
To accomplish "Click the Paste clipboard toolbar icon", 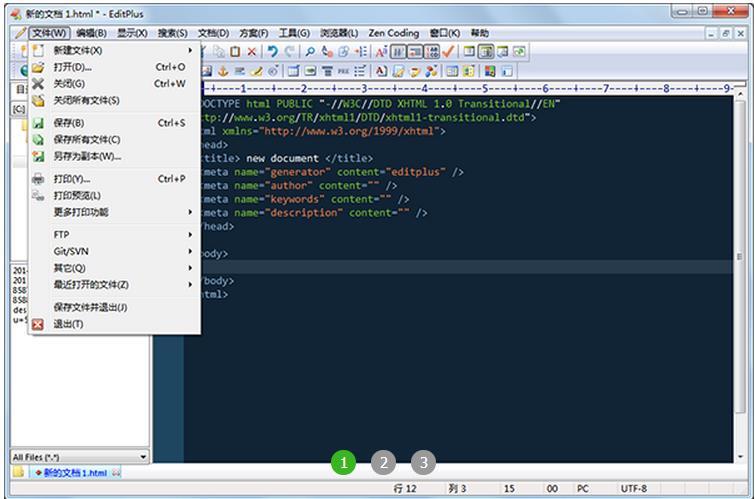I will click(235, 51).
